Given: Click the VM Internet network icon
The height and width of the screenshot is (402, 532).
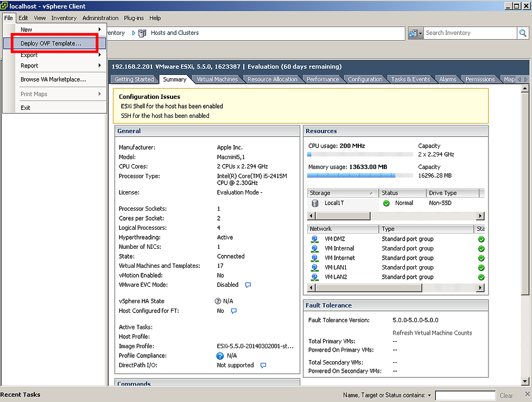Looking at the screenshot, I should pos(314,258).
